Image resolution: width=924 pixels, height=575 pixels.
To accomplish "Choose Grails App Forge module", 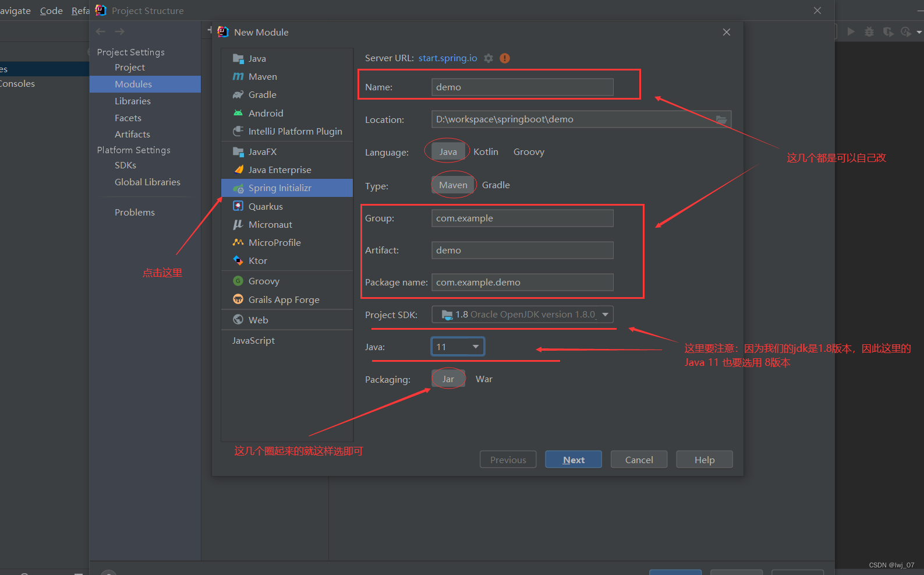I will (x=287, y=299).
